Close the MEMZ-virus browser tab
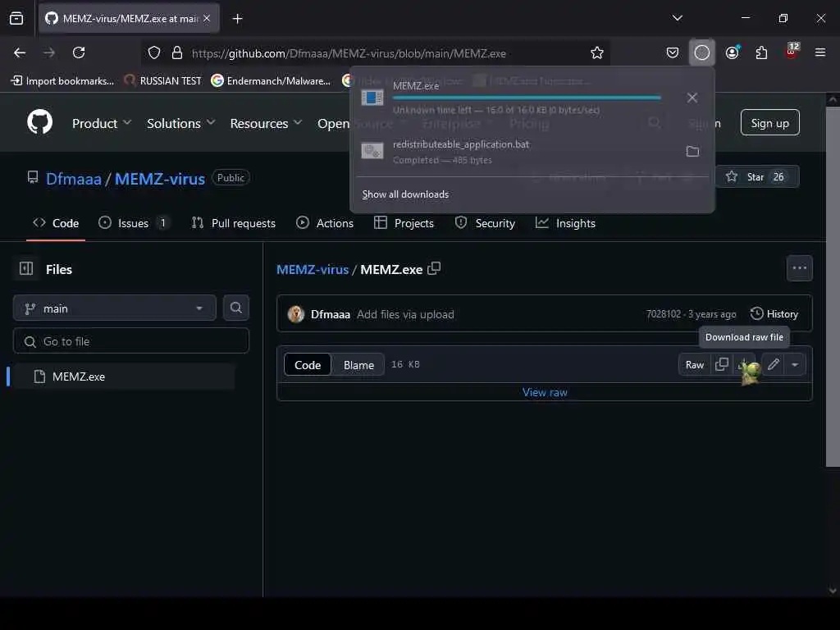The image size is (840, 630). (207, 18)
